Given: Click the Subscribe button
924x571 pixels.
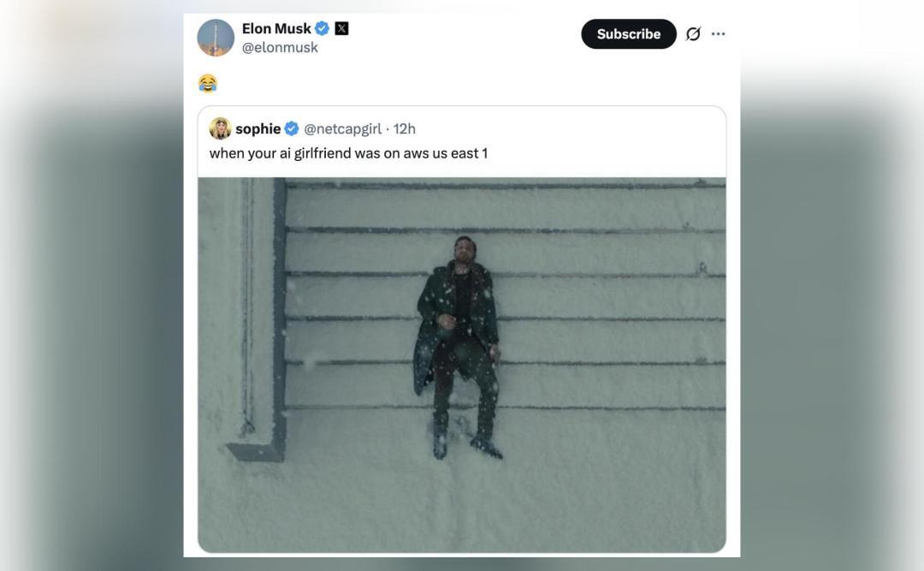Looking at the screenshot, I should pyautogui.click(x=628, y=33).
